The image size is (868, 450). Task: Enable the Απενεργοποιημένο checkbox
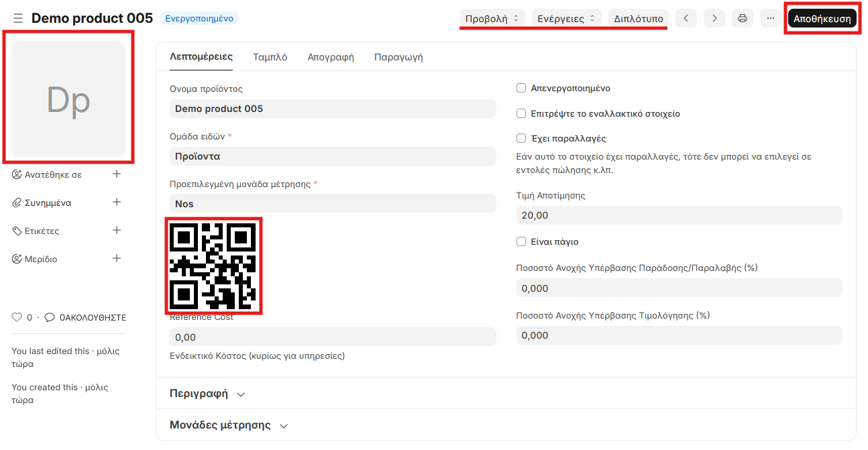(521, 89)
